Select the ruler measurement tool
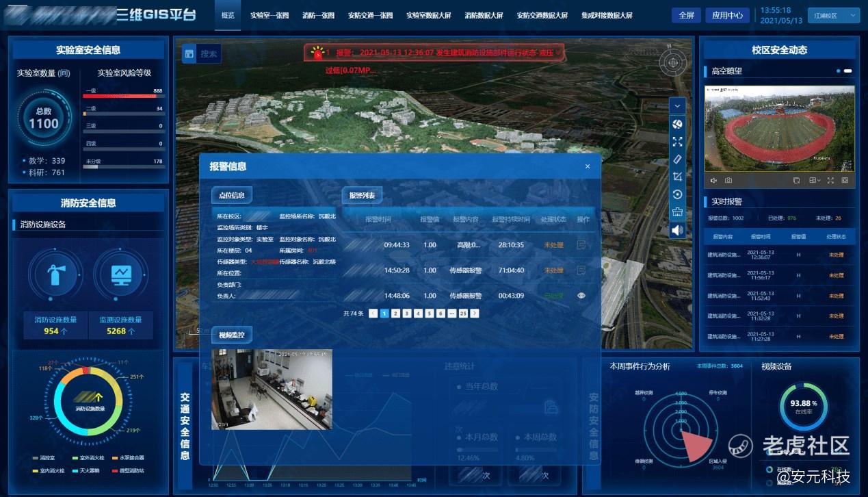Viewport: 868px width, 497px height. coord(677,159)
